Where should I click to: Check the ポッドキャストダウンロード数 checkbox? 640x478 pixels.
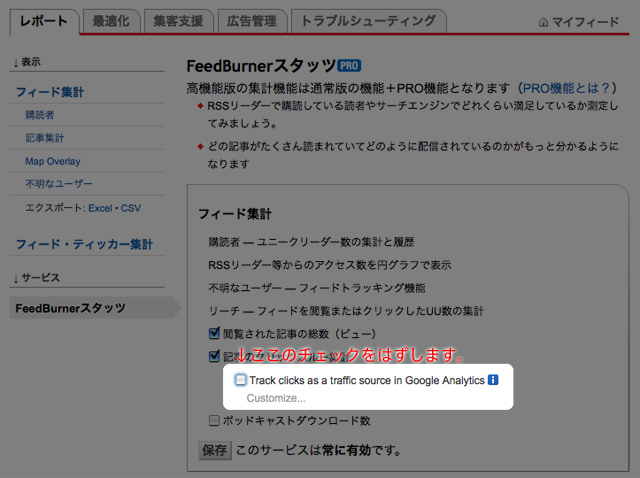[214, 421]
